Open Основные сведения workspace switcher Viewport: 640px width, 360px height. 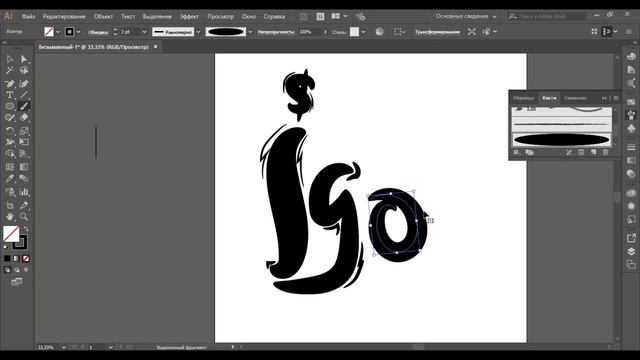click(466, 16)
